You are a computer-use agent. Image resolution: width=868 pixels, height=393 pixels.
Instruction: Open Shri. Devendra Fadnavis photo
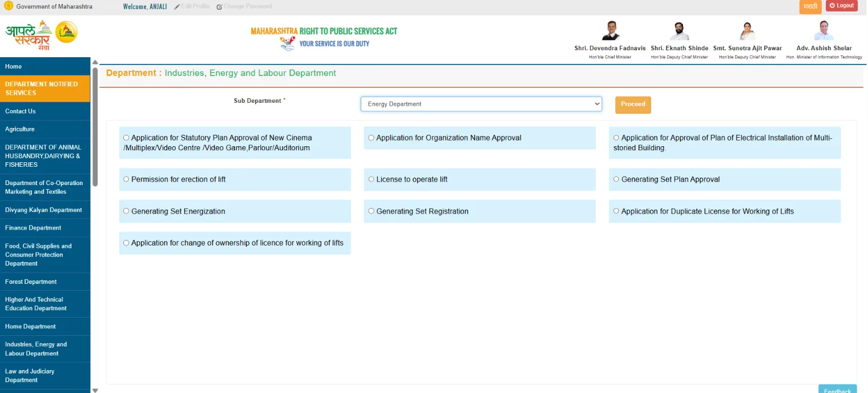point(611,31)
